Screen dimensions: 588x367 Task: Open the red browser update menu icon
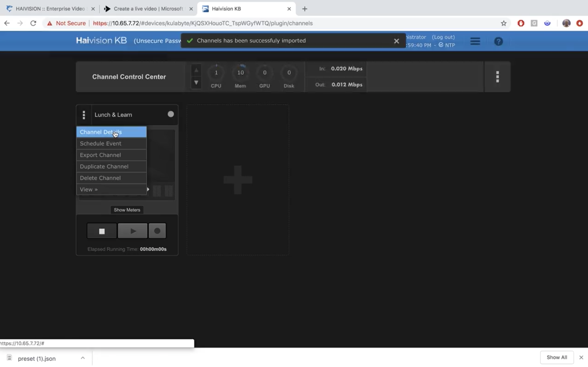click(580, 23)
